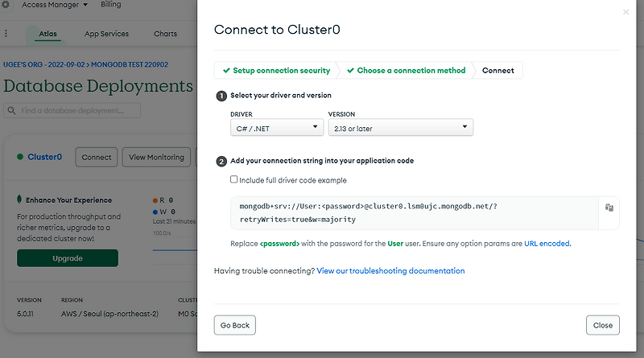The width and height of the screenshot is (644, 358).
Task: Switch to the Atlas tab
Action: tap(47, 34)
